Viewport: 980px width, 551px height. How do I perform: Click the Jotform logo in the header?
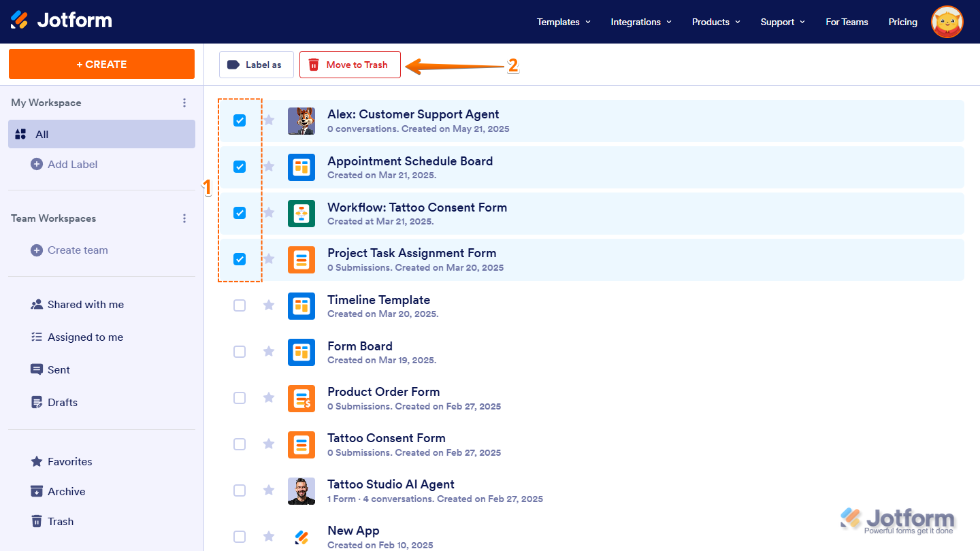tap(61, 20)
